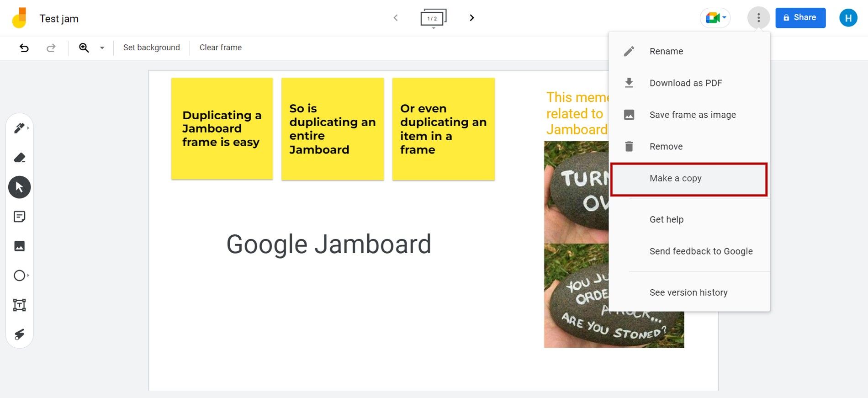Open the Add image tool
868x398 pixels.
(x=19, y=246)
